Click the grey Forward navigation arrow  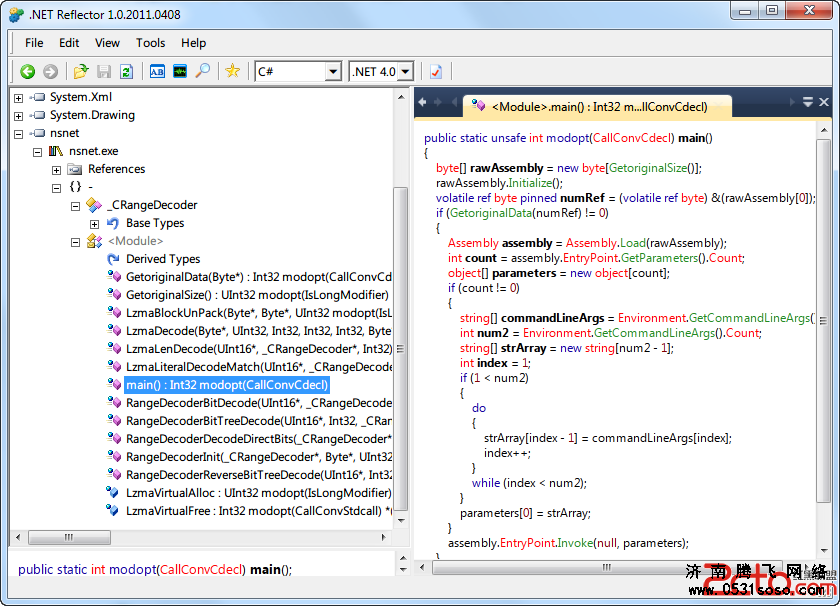tap(50, 71)
